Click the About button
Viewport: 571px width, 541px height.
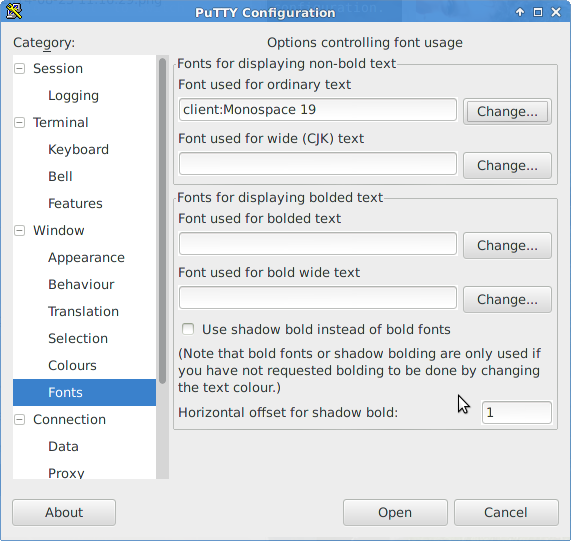(64, 512)
